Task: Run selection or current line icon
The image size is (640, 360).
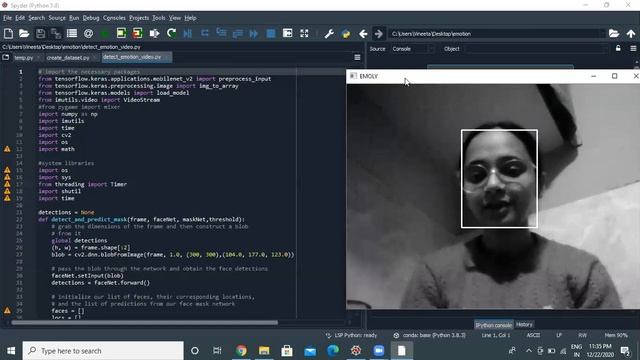Action: [x=154, y=33]
